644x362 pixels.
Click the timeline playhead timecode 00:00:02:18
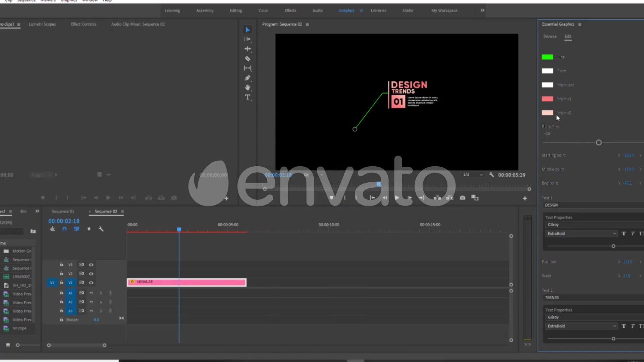click(x=64, y=221)
